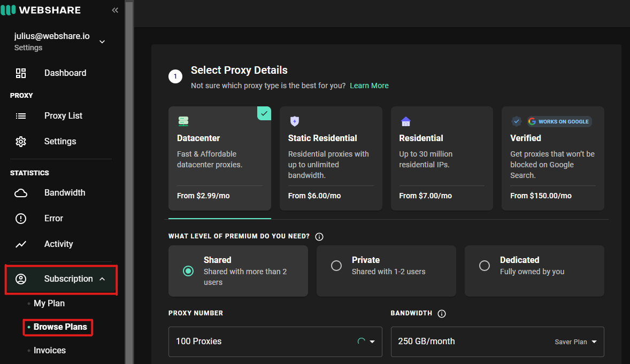Click the Webshare logo
Screen dimensions: 630x364
[41, 10]
